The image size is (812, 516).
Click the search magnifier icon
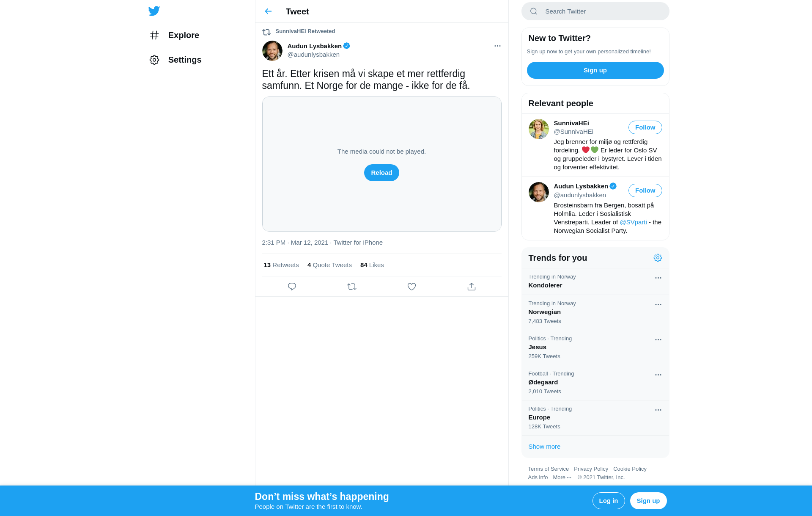click(x=534, y=11)
